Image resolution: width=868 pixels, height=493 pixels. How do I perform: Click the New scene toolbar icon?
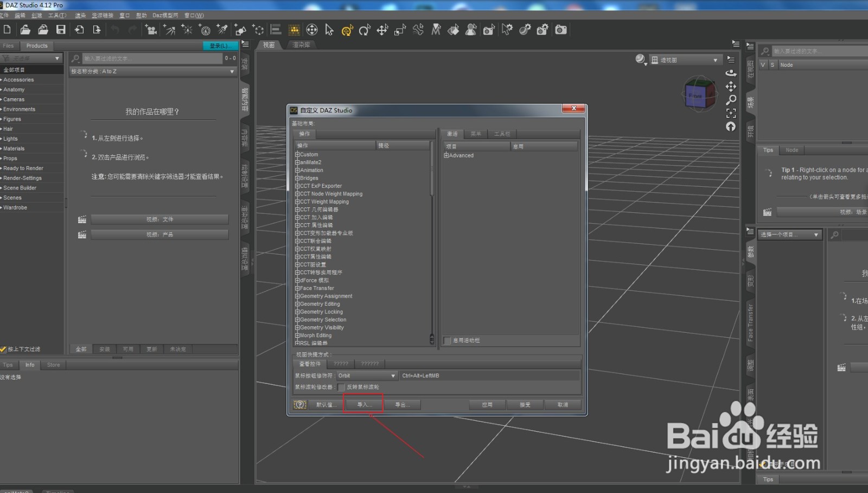(x=8, y=29)
